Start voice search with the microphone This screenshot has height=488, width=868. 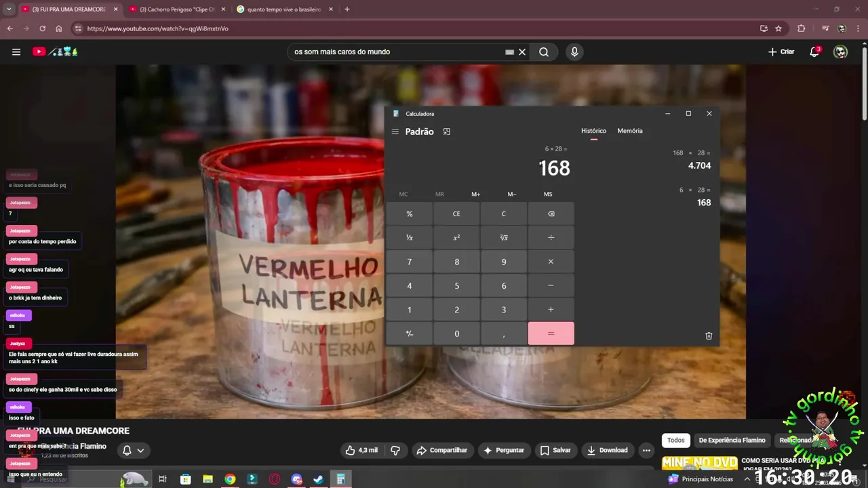(574, 52)
